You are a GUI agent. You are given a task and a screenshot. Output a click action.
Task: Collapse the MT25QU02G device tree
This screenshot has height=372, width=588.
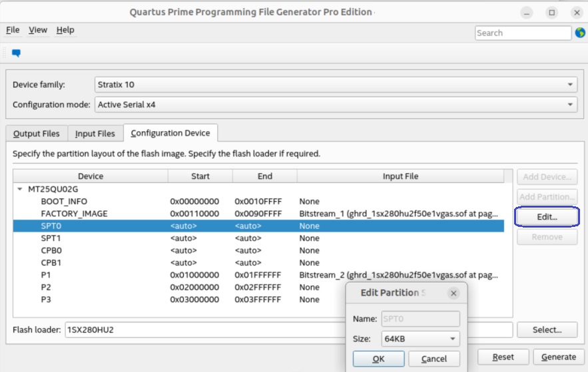pyautogui.click(x=20, y=189)
